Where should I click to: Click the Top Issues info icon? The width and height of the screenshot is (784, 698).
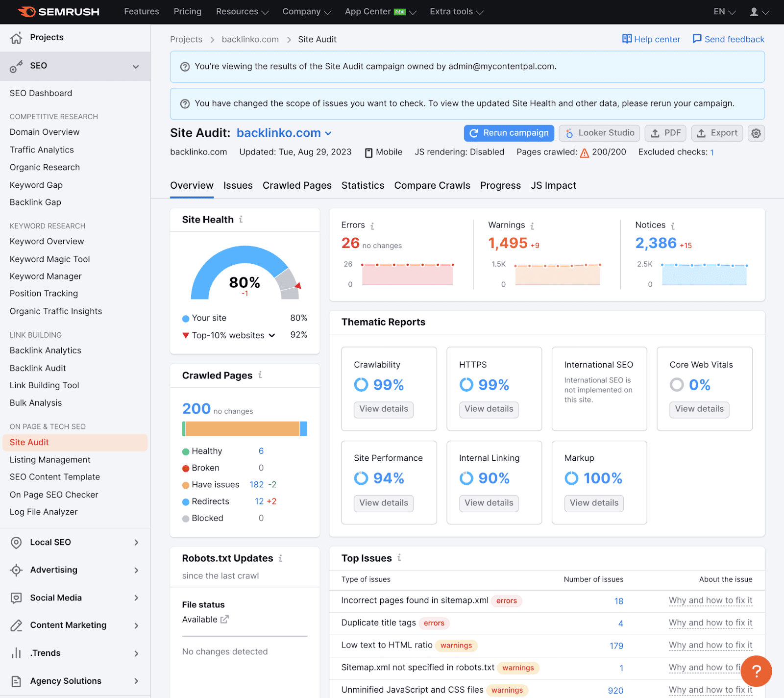pyautogui.click(x=399, y=558)
